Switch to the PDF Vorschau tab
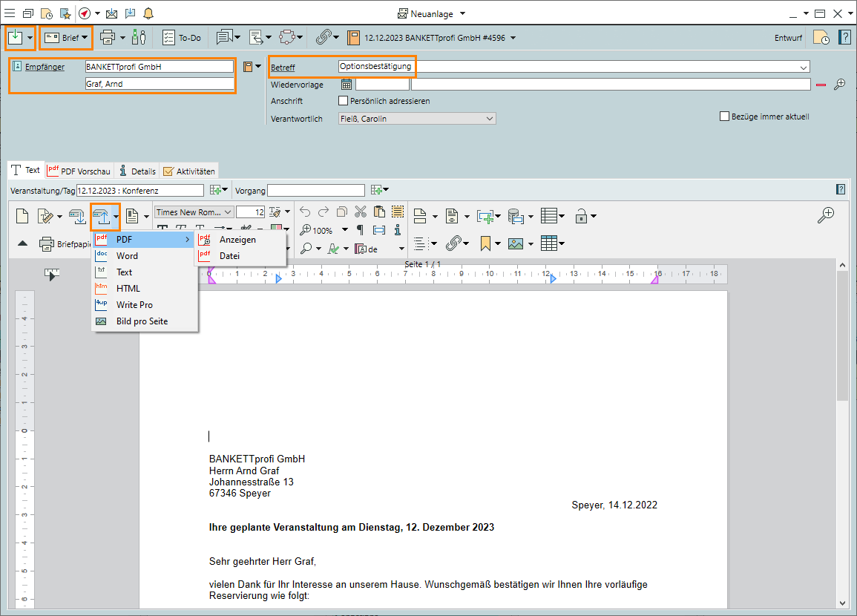The image size is (857, 616). (78, 171)
